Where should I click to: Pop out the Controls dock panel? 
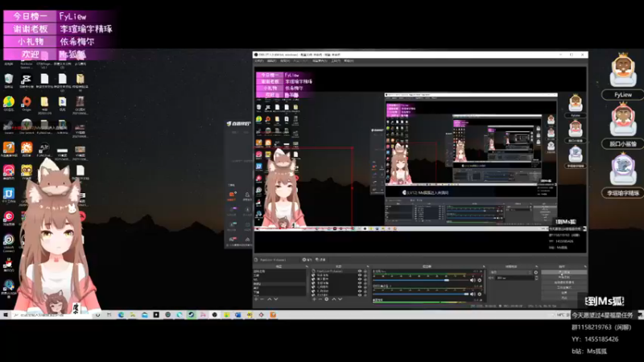point(585,266)
